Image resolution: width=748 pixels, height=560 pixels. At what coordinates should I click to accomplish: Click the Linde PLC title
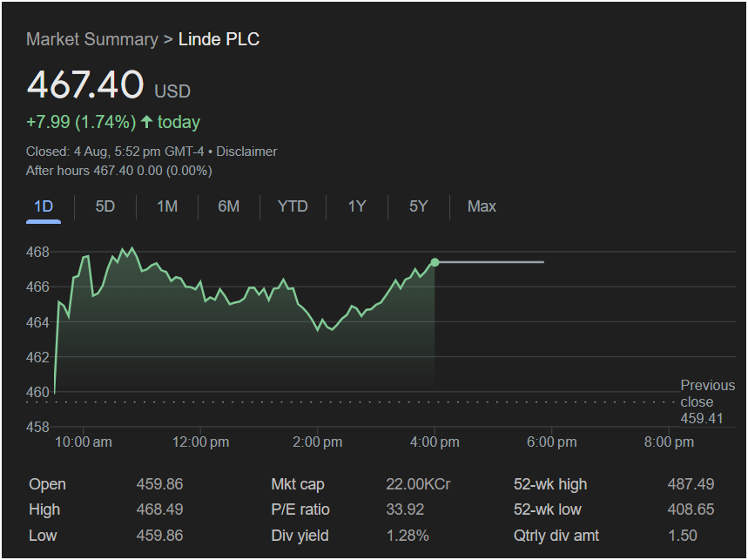[219, 39]
